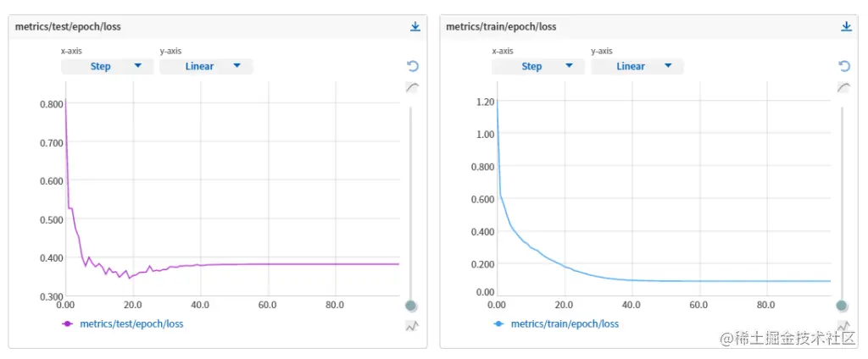Click jagged line icon below test chart slider
868x359 pixels.
pos(413,326)
